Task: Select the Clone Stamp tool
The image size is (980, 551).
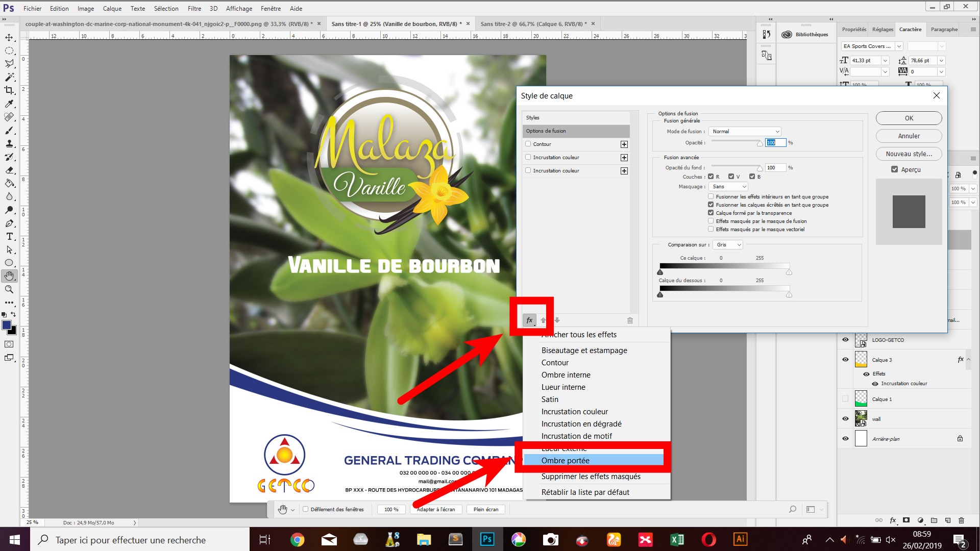Action: 9,143
